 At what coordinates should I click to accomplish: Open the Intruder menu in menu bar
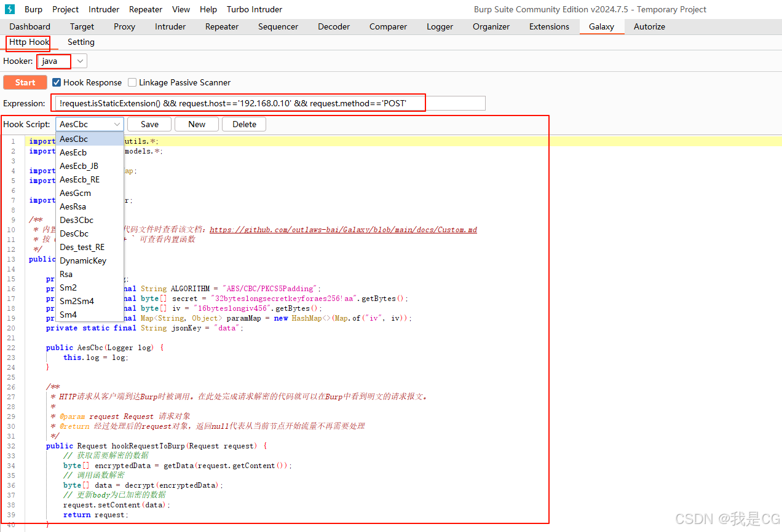point(104,9)
